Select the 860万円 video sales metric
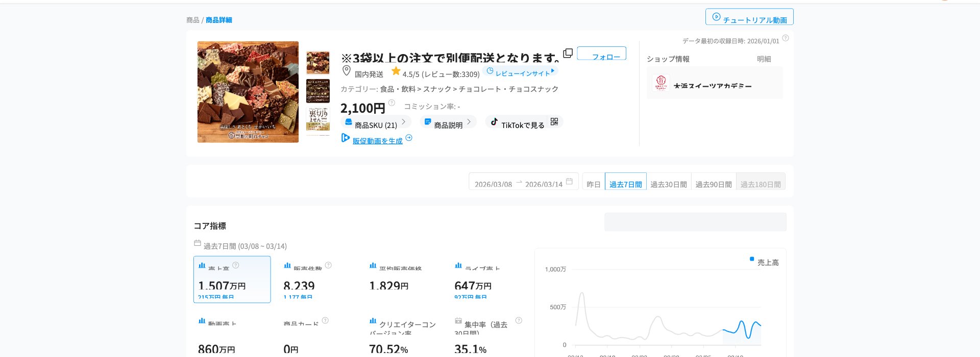 pyautogui.click(x=216, y=349)
